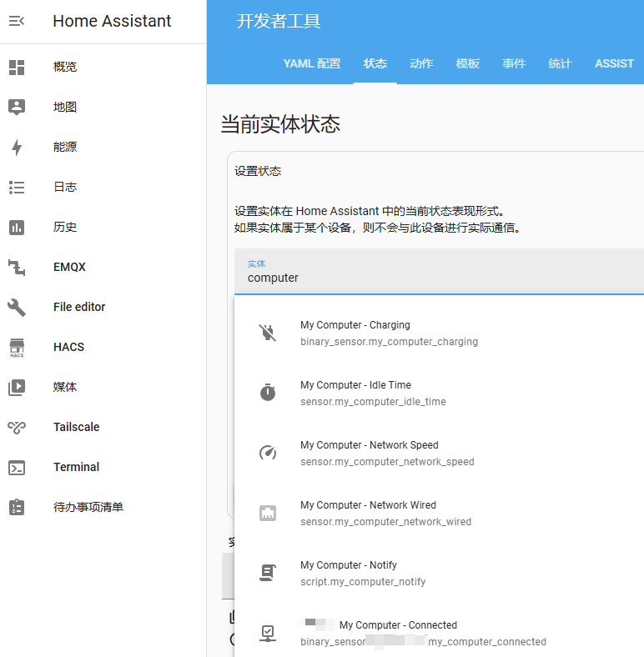Open the 历史 history chart icon
The width and height of the screenshot is (644, 657).
17,228
